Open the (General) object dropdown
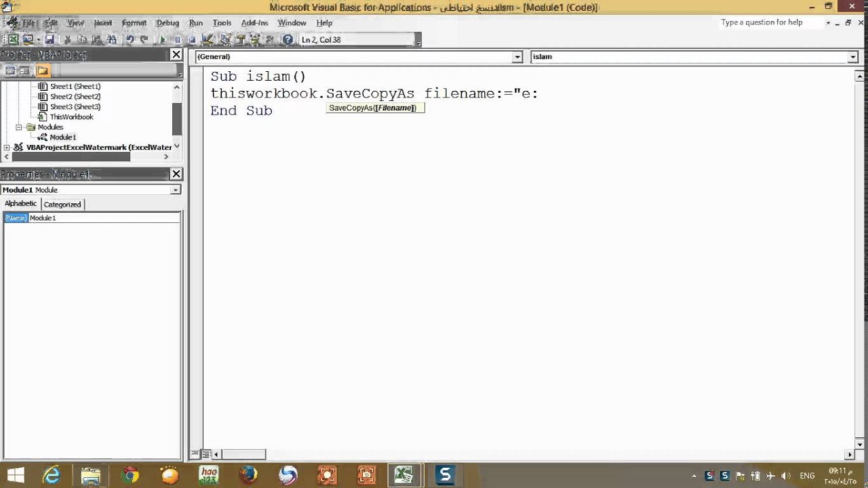This screenshot has width=868, height=488. point(517,57)
